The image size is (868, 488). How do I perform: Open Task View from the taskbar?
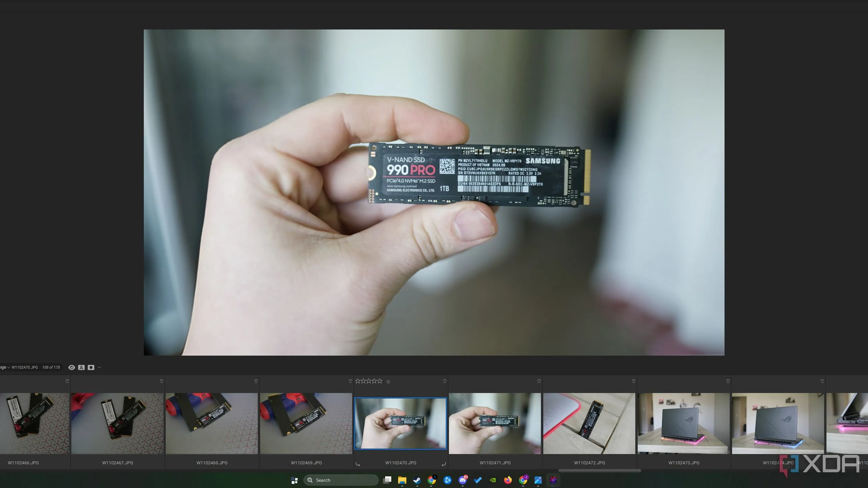(x=387, y=480)
